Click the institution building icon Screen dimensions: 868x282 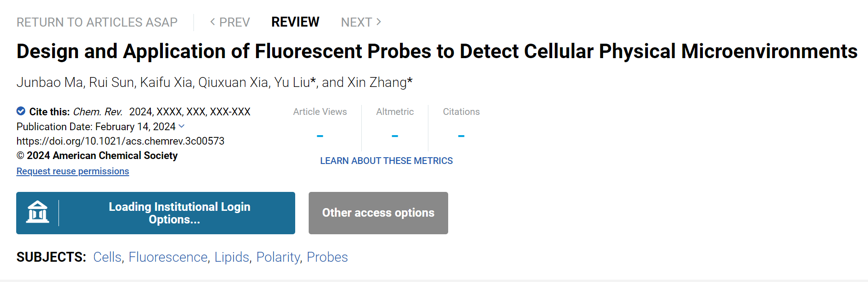click(37, 212)
